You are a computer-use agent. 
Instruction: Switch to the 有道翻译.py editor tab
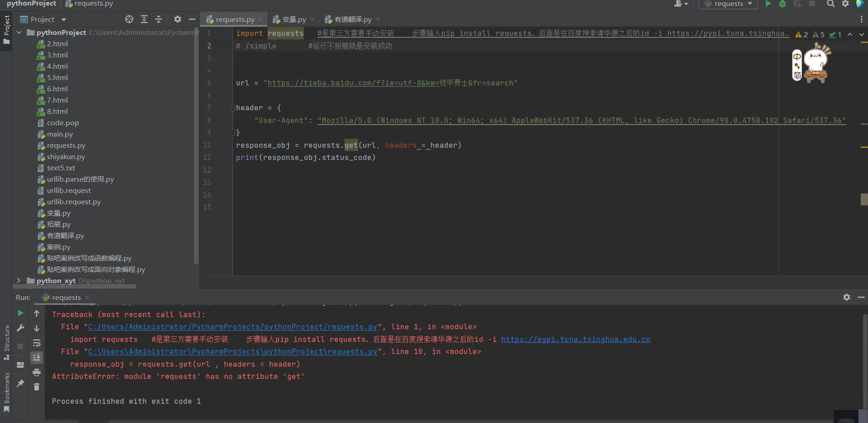point(352,19)
